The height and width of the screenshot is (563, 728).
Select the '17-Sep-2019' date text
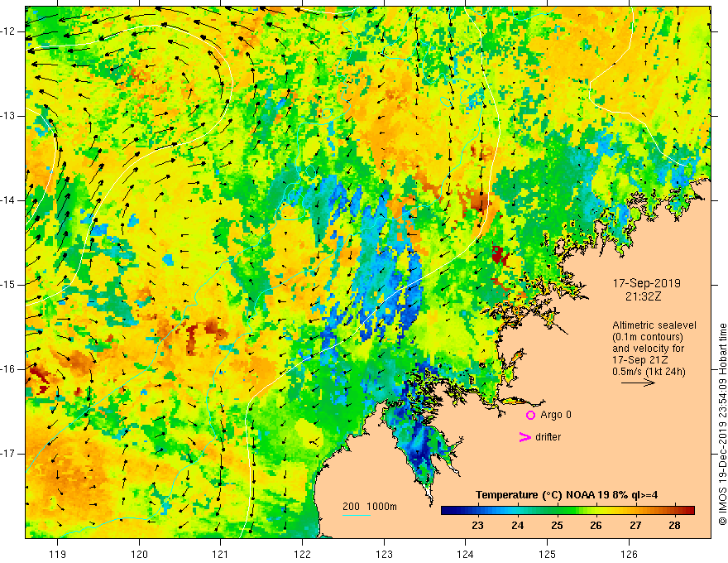(x=646, y=283)
